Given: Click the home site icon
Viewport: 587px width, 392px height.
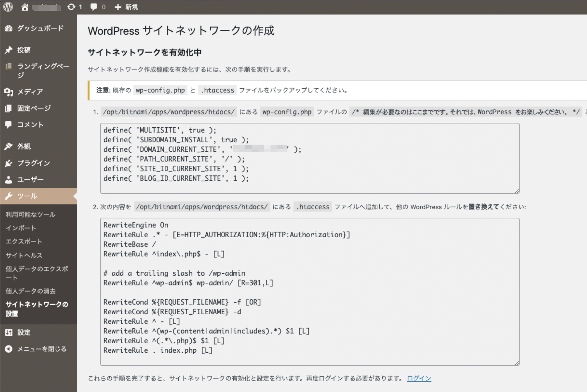Looking at the screenshot, I should [x=25, y=7].
